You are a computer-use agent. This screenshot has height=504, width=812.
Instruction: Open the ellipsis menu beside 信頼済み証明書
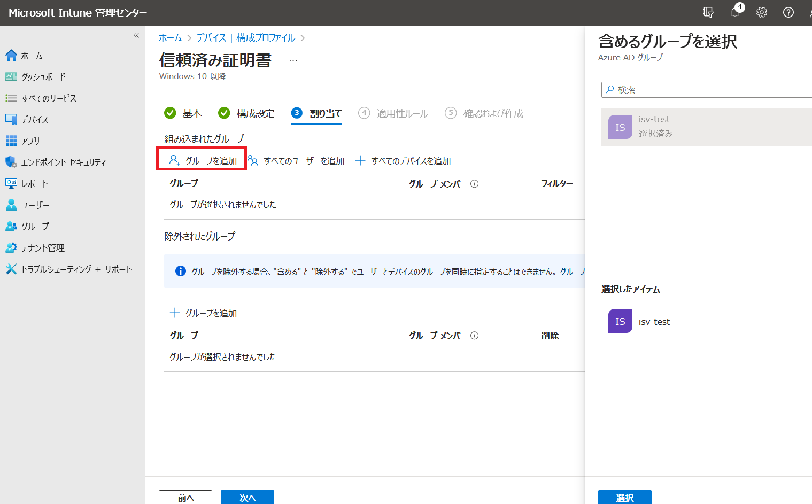pos(293,60)
